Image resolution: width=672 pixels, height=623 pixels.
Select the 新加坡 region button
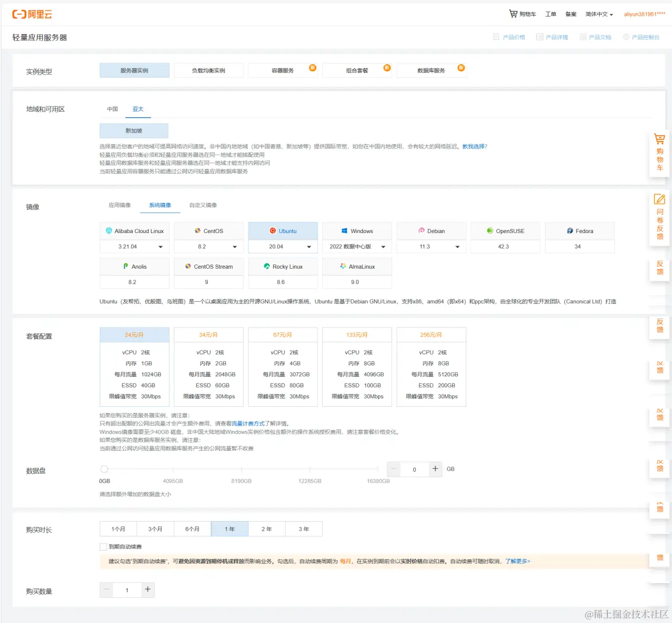point(134,131)
